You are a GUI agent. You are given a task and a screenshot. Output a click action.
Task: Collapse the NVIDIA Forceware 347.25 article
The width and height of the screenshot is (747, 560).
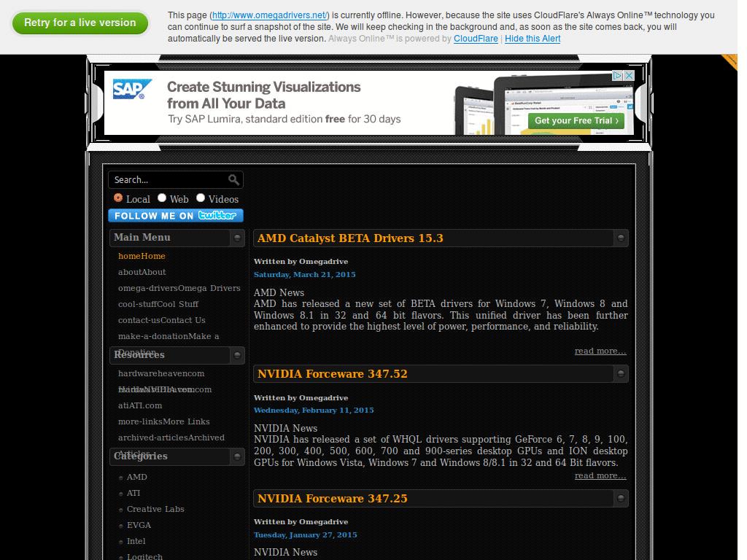pyautogui.click(x=621, y=498)
